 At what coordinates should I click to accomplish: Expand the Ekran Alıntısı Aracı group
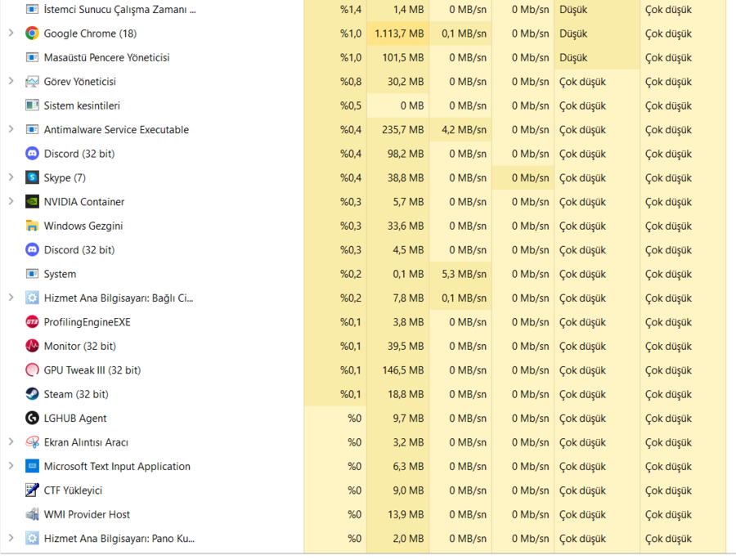(11, 441)
